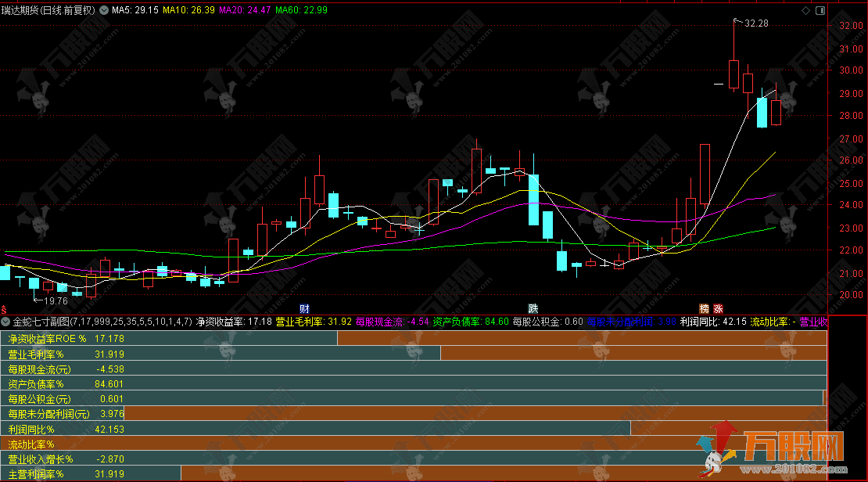Click the diamond icon at chart top right
The height and width of the screenshot is (482, 868).
coord(806,10)
